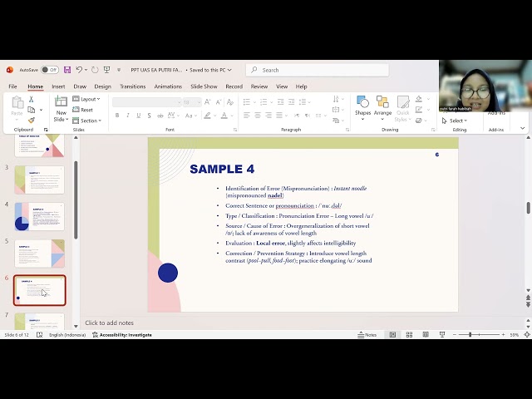Click the zoom slider handle
532x399 pixels.
(x=470, y=335)
